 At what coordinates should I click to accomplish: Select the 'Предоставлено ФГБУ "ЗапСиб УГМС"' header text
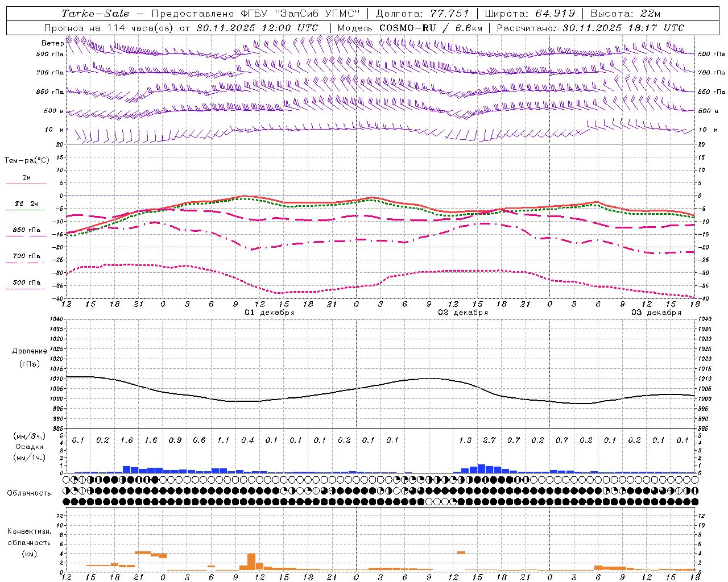256,14
